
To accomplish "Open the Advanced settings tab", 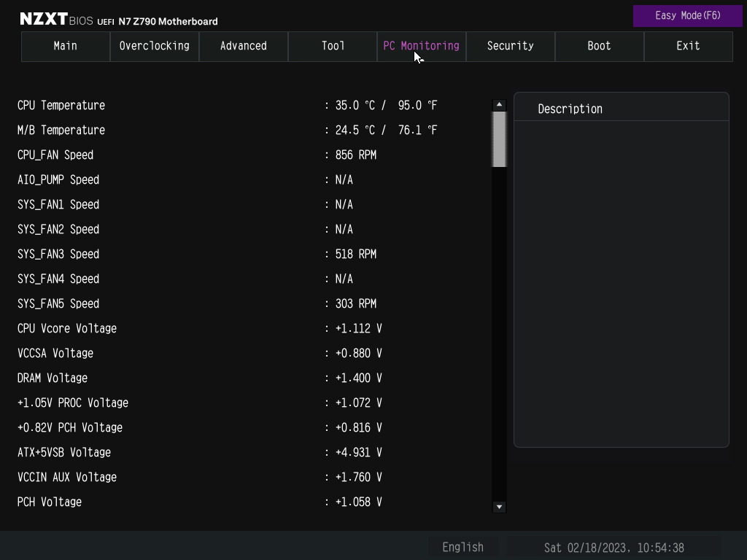I will (243, 46).
